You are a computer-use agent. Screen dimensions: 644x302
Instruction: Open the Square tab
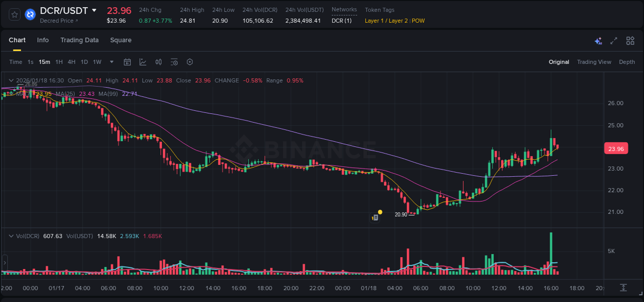[x=121, y=40]
